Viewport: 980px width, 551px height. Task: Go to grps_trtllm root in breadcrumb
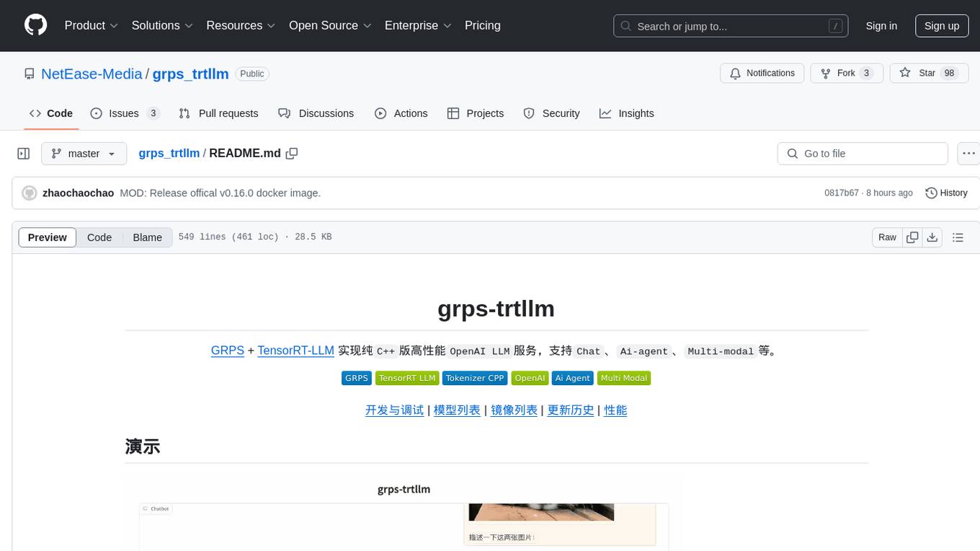click(x=169, y=154)
